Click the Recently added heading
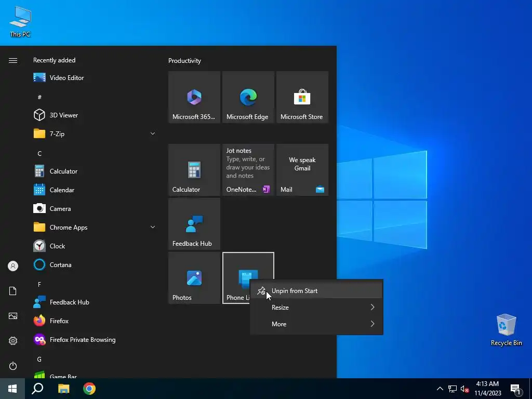Viewport: 532px width, 399px height. [x=54, y=60]
